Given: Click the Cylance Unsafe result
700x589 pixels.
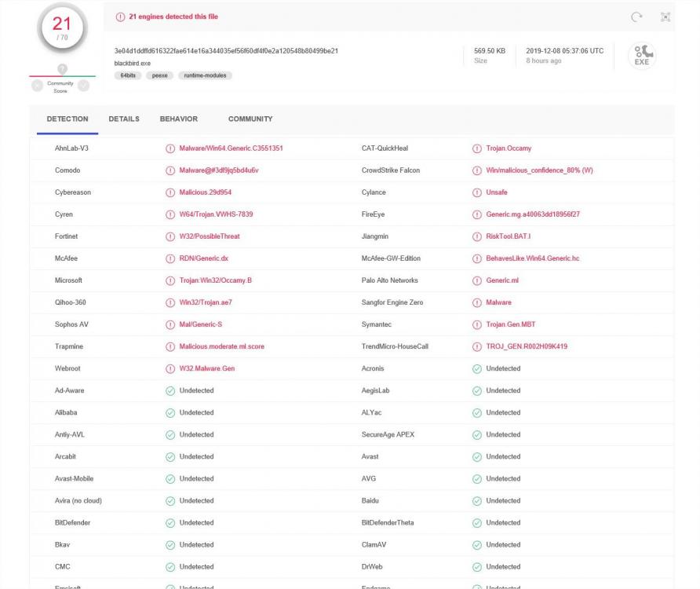Looking at the screenshot, I should click(497, 192).
